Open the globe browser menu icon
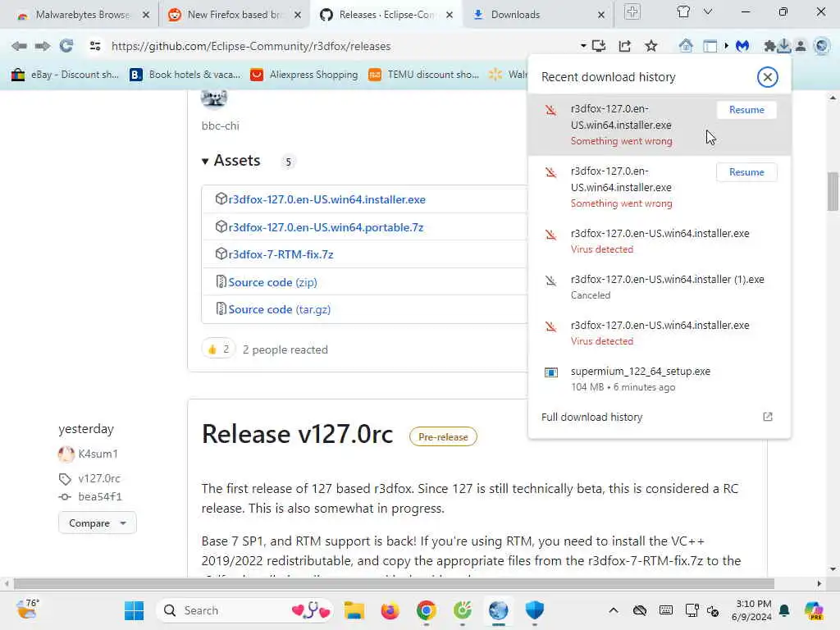 (x=821, y=46)
